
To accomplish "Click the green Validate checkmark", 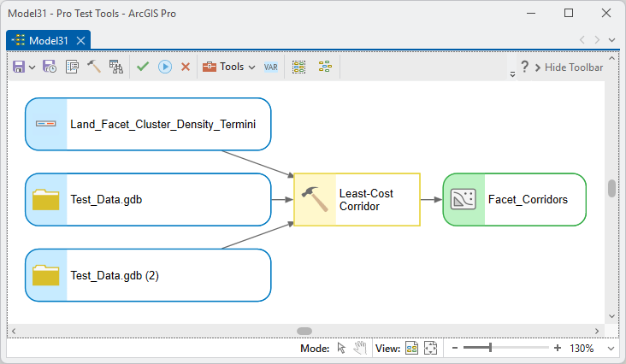I will [143, 67].
